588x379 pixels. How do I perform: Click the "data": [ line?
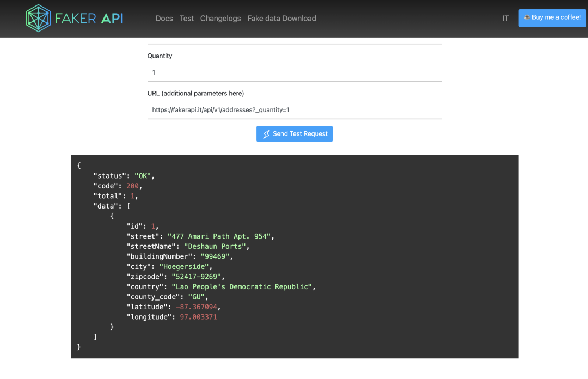tap(112, 206)
